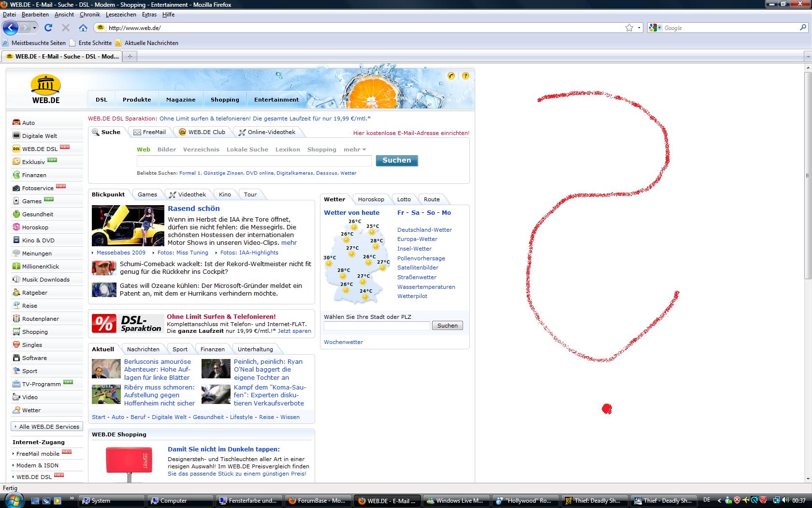
Task: Open Meistbesuchte Seiten bookmark folder
Action: (x=34, y=43)
